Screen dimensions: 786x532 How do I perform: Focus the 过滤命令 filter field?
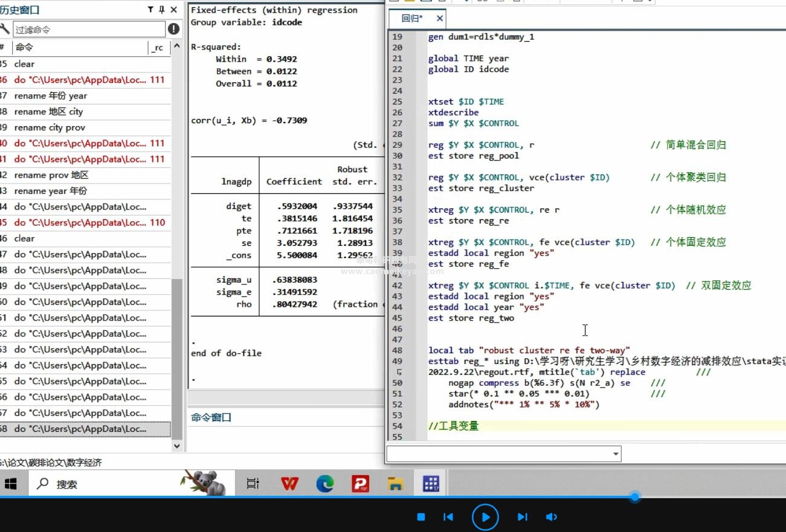pos(88,29)
